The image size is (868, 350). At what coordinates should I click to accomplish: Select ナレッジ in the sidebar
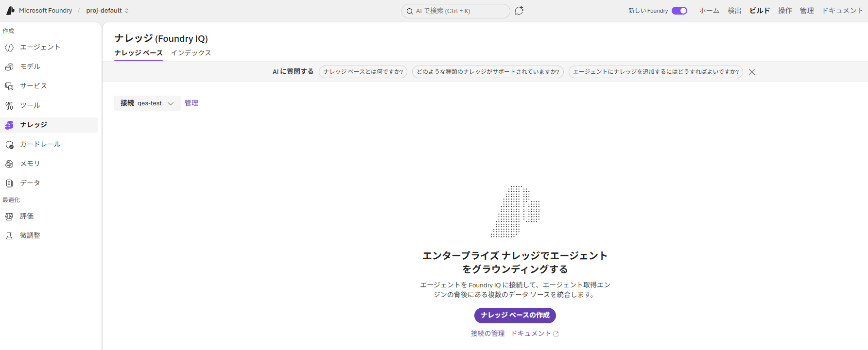49,125
